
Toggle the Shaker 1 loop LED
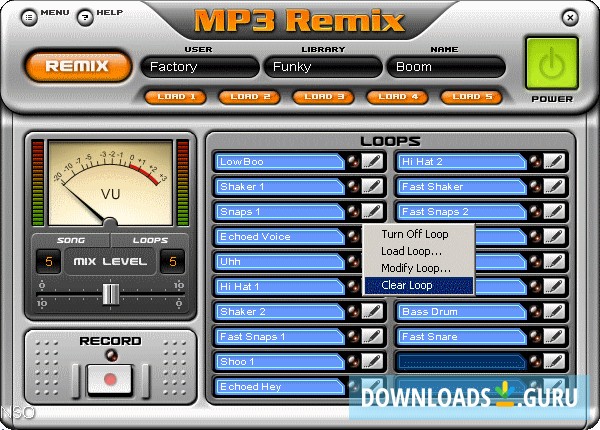[x=353, y=186]
